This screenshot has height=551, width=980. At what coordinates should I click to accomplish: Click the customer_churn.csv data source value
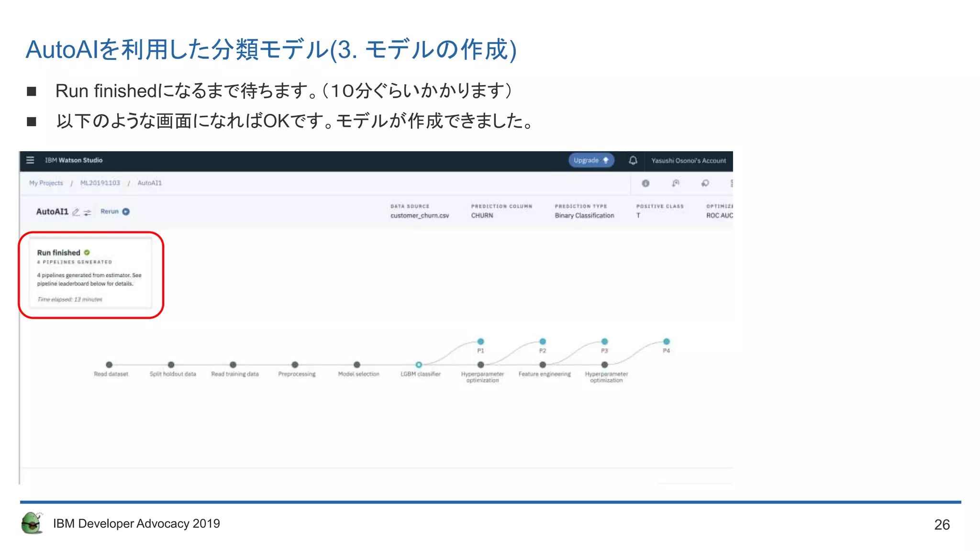(x=420, y=216)
